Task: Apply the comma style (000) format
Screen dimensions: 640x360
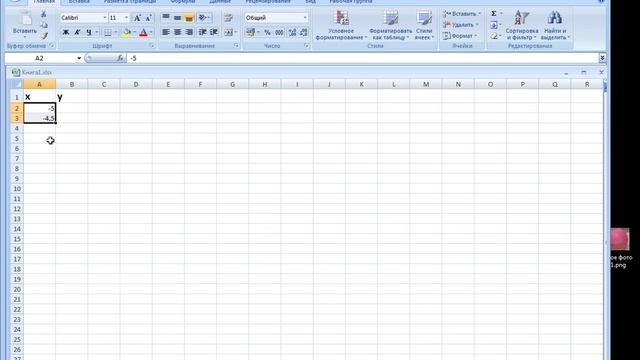Action: 279,32
